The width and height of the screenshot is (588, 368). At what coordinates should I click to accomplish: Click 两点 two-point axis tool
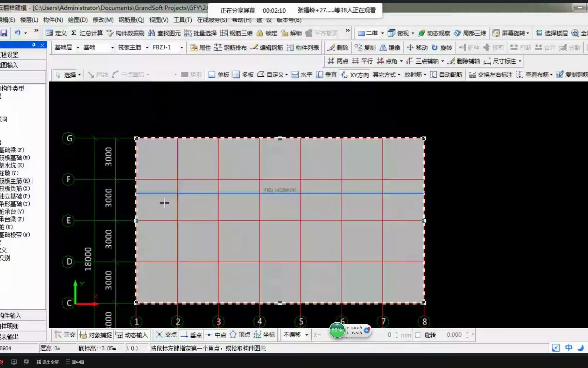coord(338,61)
